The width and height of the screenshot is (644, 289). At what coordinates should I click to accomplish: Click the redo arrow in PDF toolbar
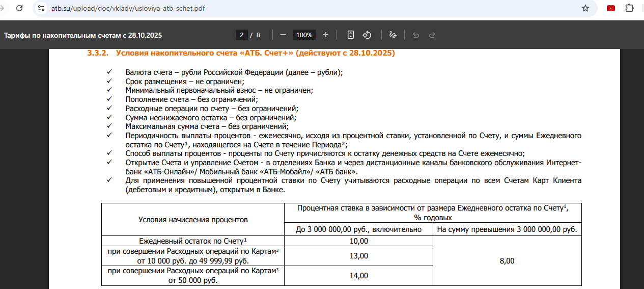[432, 35]
